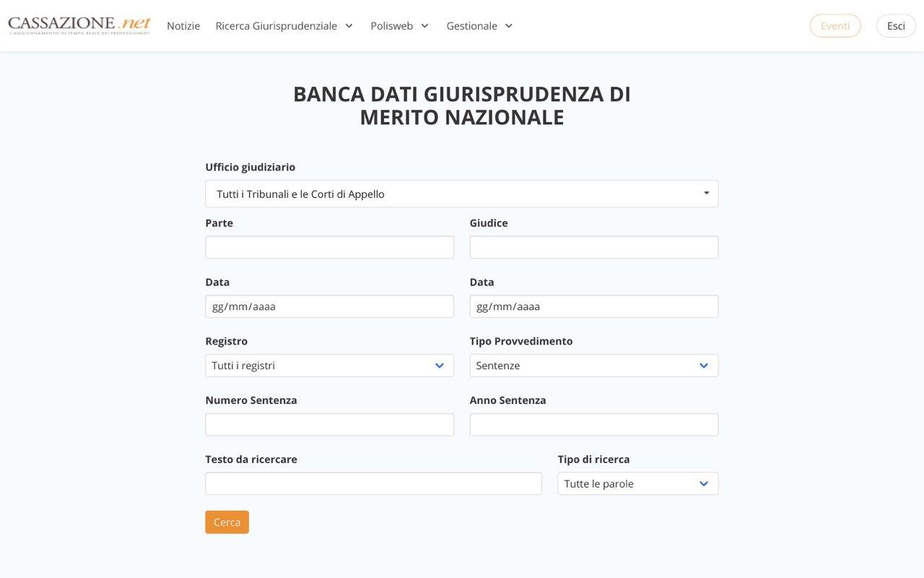Open the Tipo Provvedimento dropdown
Screen dimensions: 924x578
point(594,366)
